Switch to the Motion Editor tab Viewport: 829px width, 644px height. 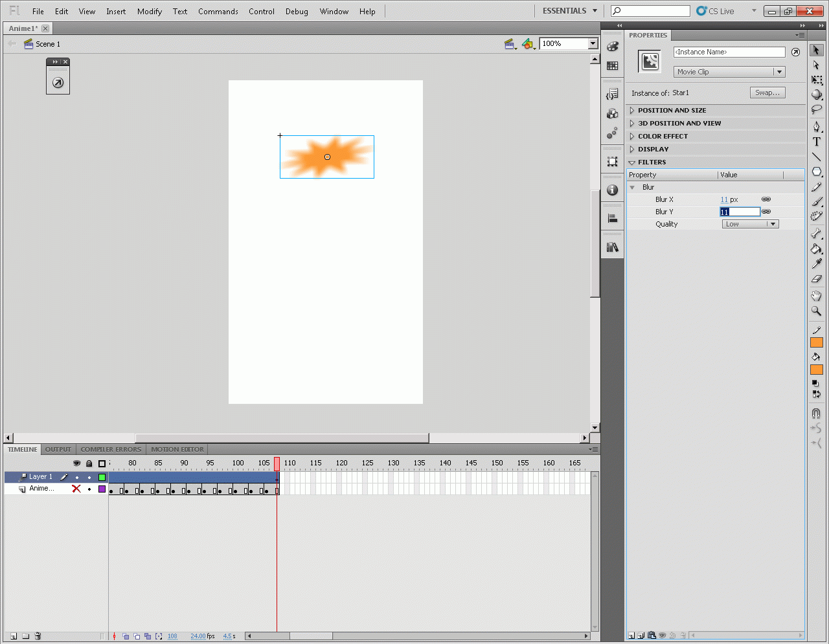click(177, 449)
